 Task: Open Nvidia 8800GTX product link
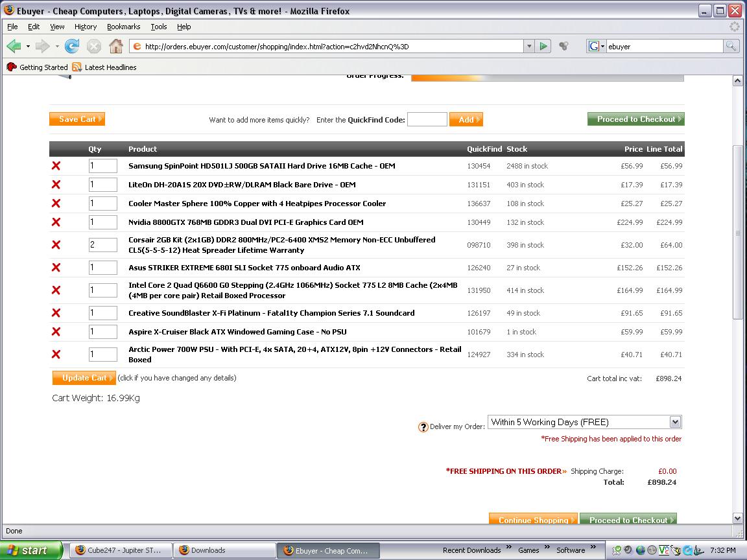pyautogui.click(x=246, y=222)
